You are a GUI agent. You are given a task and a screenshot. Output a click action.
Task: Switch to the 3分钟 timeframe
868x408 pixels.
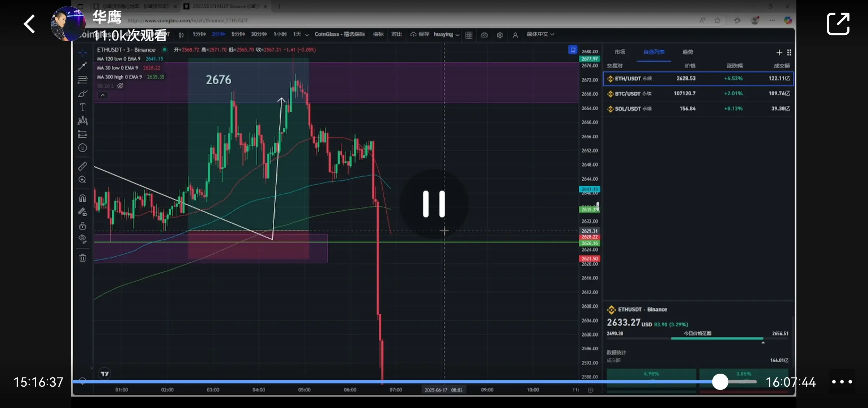[218, 34]
